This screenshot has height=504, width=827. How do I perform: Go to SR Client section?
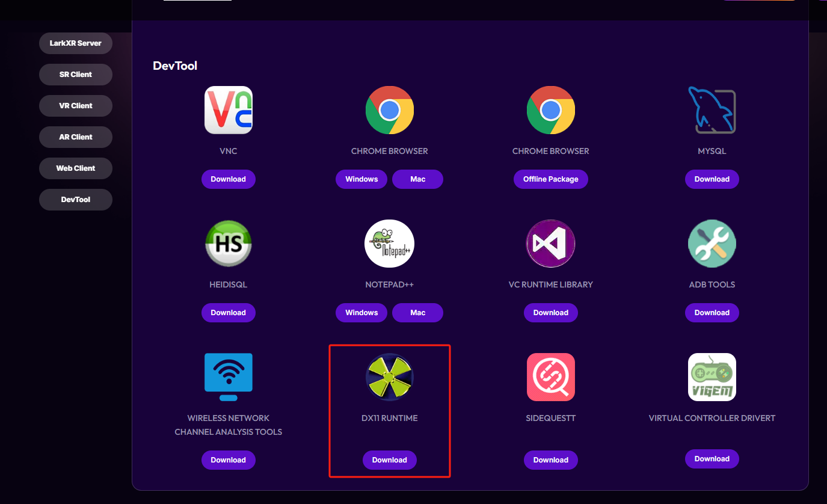(x=76, y=75)
